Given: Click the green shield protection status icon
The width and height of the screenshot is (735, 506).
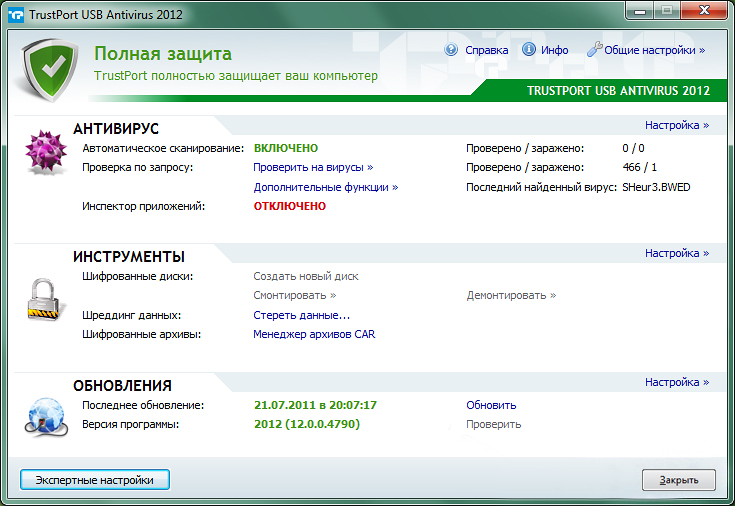Looking at the screenshot, I should click(x=50, y=69).
